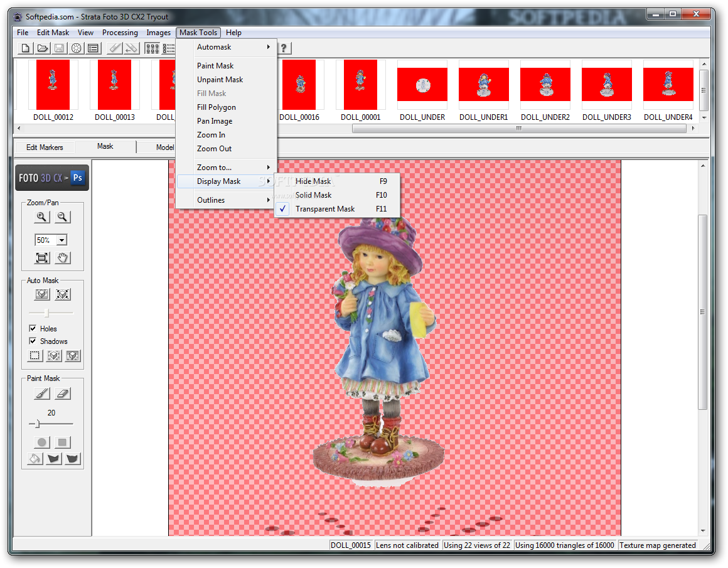The image size is (728, 568).
Task: Switch to the Mask tab
Action: pos(105,146)
